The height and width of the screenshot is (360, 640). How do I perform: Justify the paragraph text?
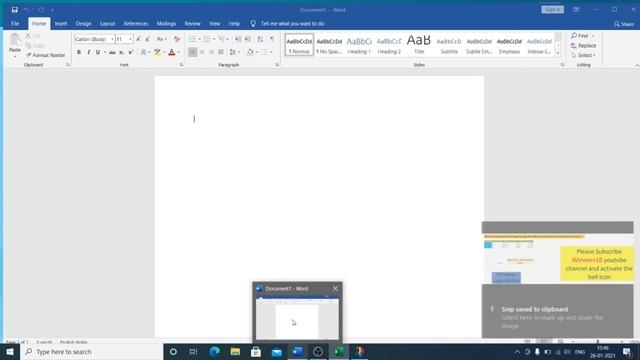click(221, 52)
